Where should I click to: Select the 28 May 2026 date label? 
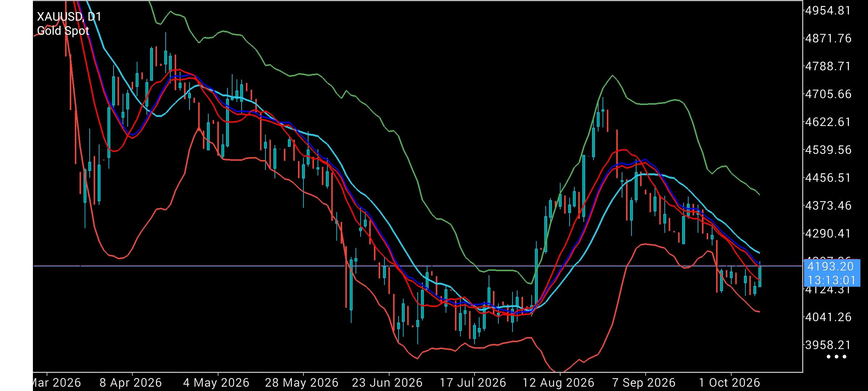pyautogui.click(x=302, y=383)
